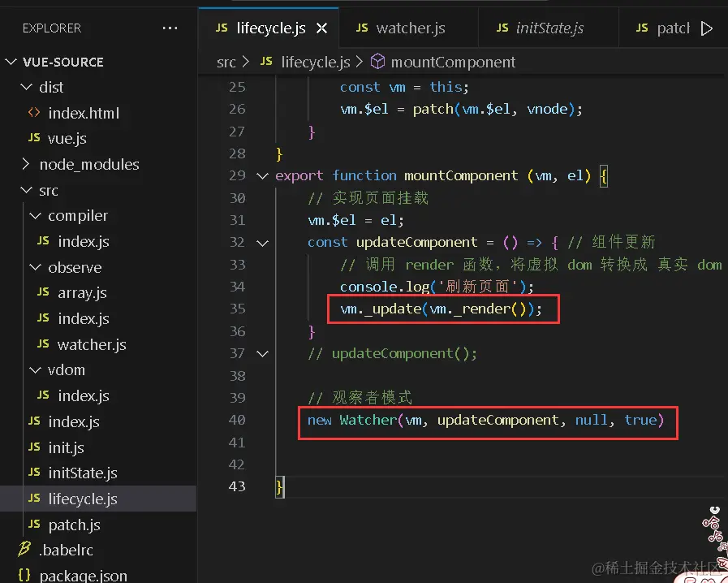728x583 pixels.
Task: Open initState.js in the explorer tree
Action: (x=83, y=473)
